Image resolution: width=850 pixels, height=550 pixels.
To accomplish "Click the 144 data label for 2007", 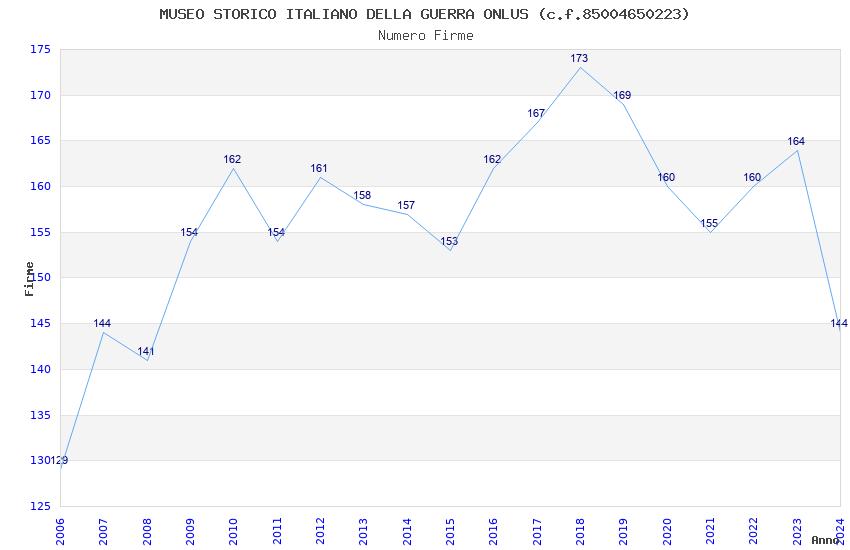I will (102, 323).
